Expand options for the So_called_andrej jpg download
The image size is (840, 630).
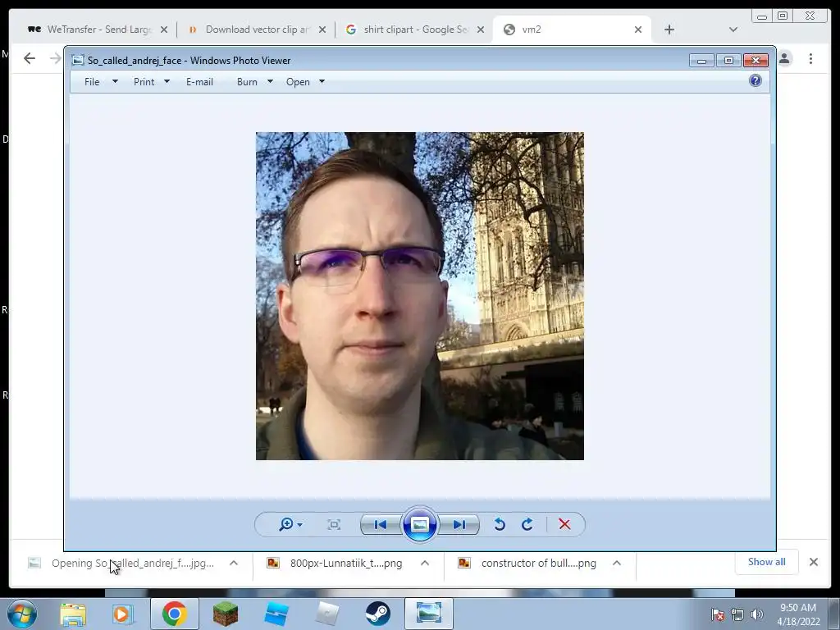[x=234, y=563]
